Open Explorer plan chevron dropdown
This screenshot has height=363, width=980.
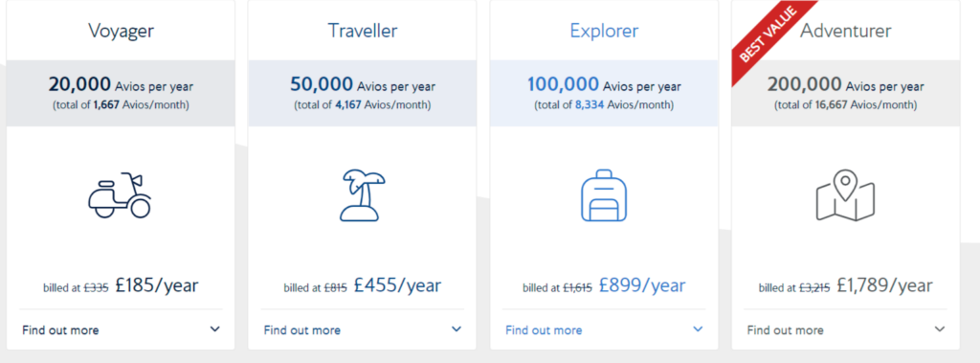[x=698, y=329]
